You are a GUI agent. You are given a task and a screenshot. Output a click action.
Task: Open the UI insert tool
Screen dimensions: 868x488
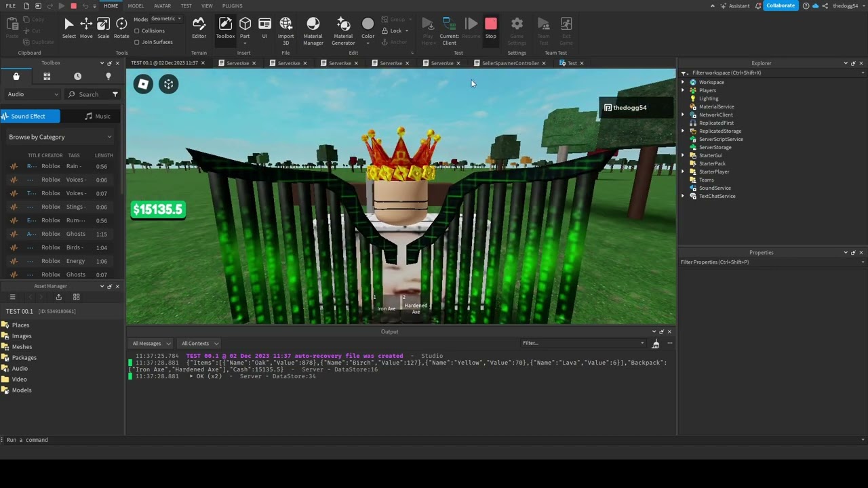pos(264,28)
